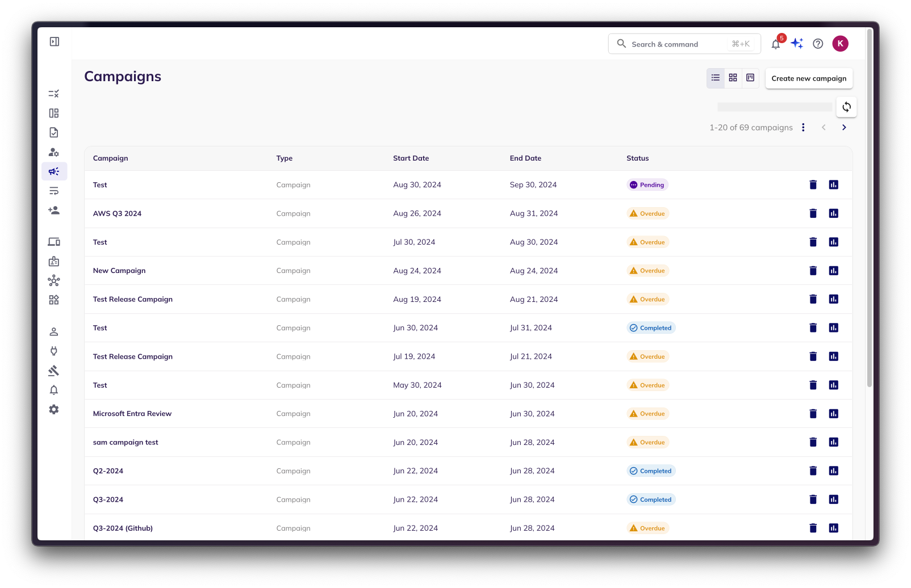Image resolution: width=911 pixels, height=588 pixels.
Task: Sort by Start Date column header
Action: click(x=411, y=158)
